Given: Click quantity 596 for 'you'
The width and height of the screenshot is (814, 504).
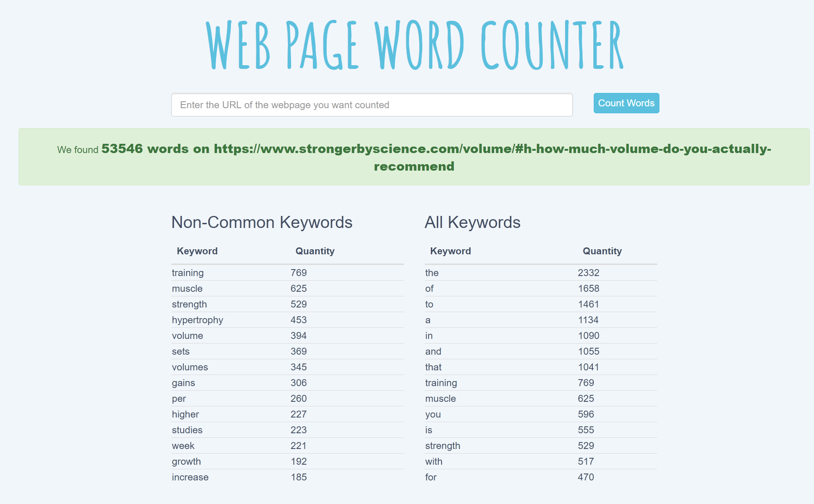Looking at the screenshot, I should [x=586, y=414].
